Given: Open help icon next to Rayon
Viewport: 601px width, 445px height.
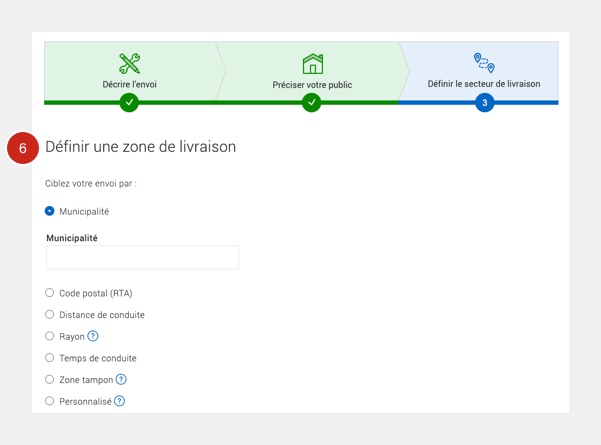Looking at the screenshot, I should pyautogui.click(x=93, y=336).
